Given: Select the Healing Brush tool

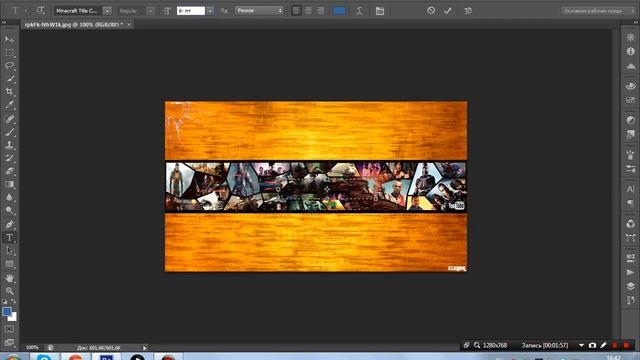Looking at the screenshot, I should (9, 119).
